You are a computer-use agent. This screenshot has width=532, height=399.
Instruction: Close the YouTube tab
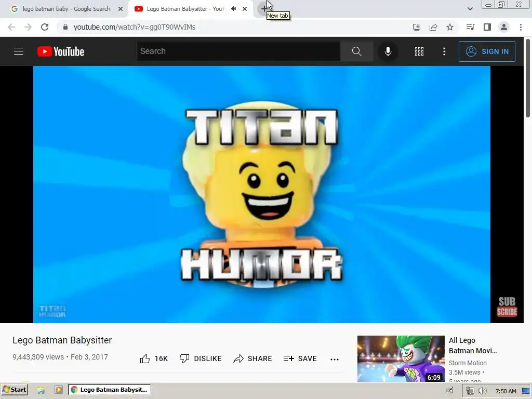[245, 9]
